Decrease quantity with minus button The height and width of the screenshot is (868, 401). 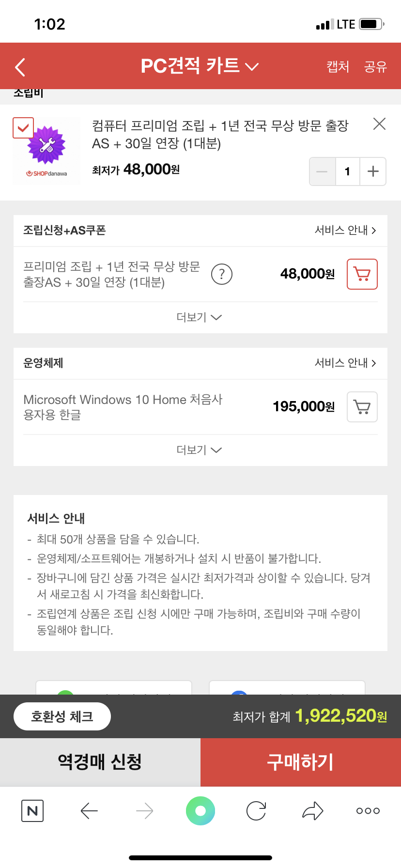(323, 171)
